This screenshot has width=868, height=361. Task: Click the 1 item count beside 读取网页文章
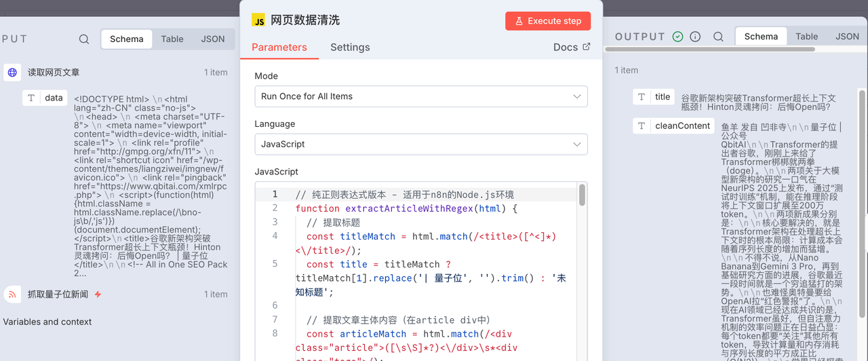(x=216, y=72)
